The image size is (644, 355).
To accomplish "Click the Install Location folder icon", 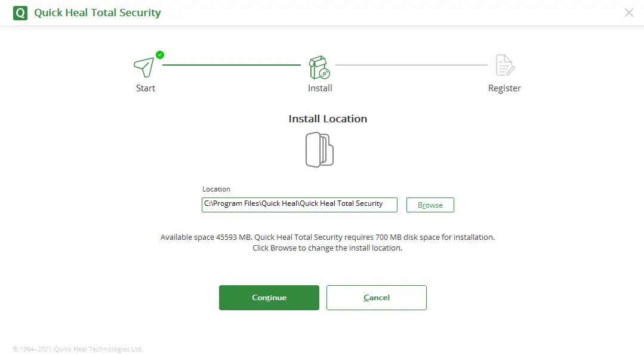I will (319, 150).
